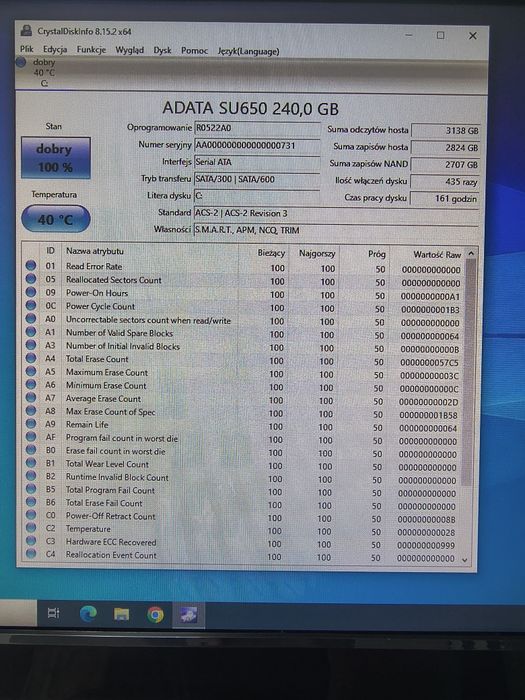
Task: Click the status dot for Erase fail count
Action: 31,450
